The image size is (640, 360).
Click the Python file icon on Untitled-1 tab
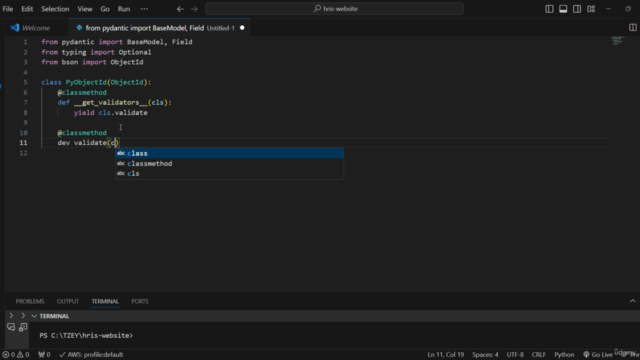point(79,28)
